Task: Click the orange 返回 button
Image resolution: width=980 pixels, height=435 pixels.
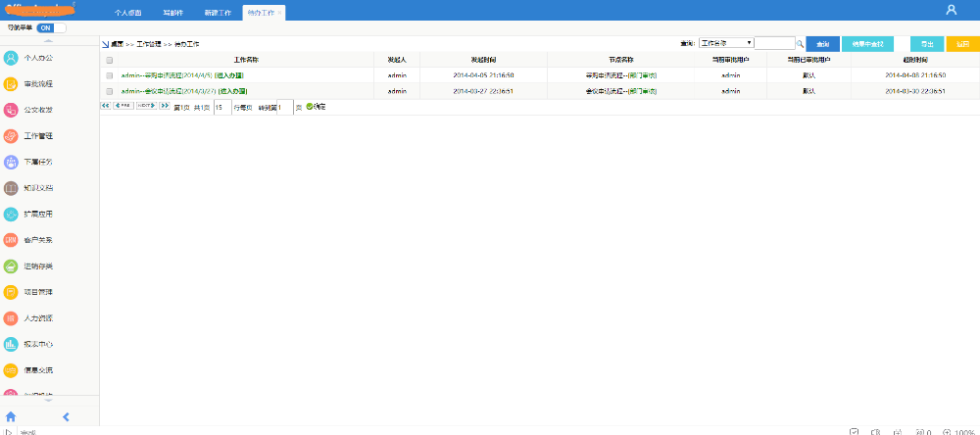Action: pos(963,44)
